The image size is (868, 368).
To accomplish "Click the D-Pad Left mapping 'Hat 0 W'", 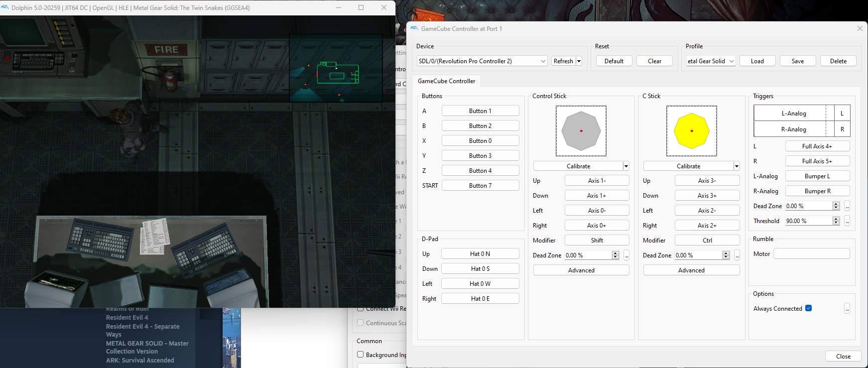I will click(481, 283).
